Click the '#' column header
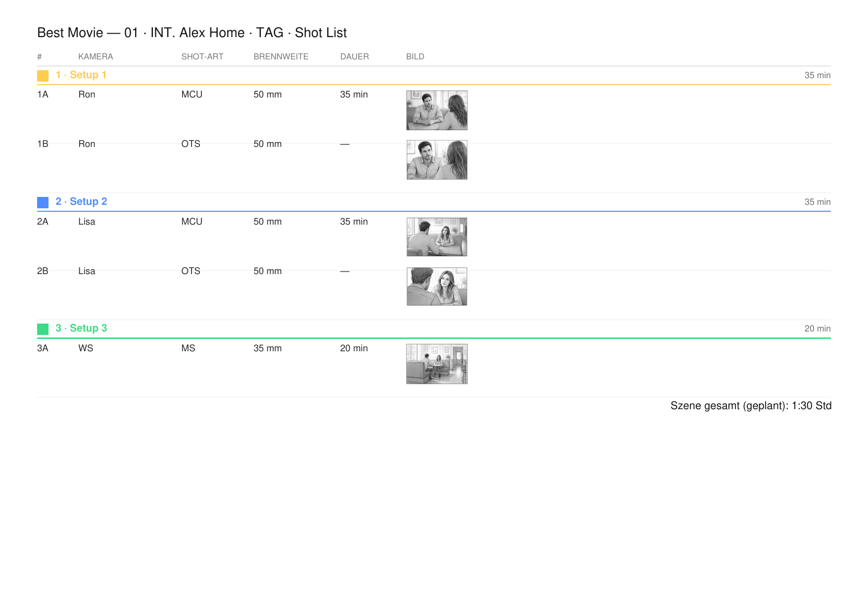 [40, 56]
